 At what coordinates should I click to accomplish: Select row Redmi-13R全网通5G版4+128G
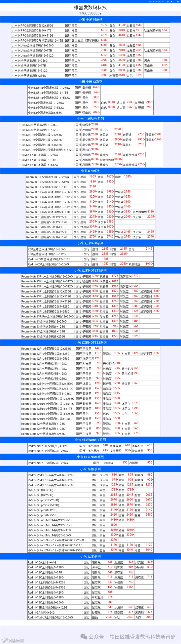(x=90, y=607)
